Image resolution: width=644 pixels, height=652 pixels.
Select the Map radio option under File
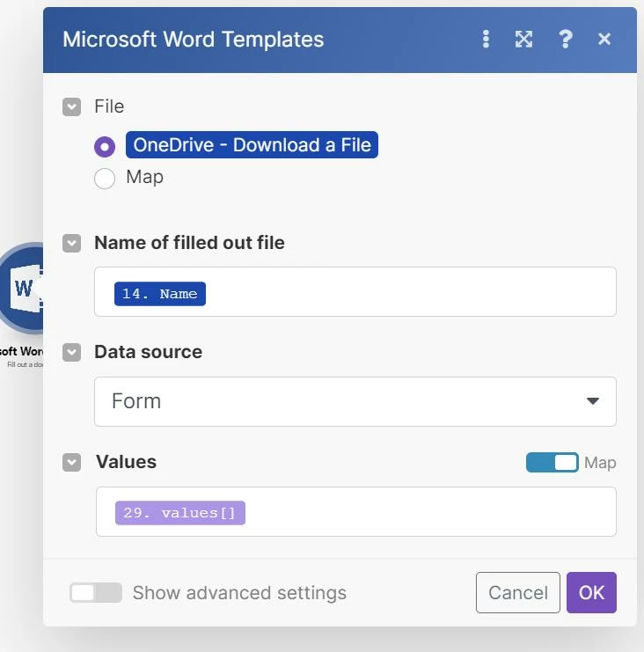click(105, 179)
